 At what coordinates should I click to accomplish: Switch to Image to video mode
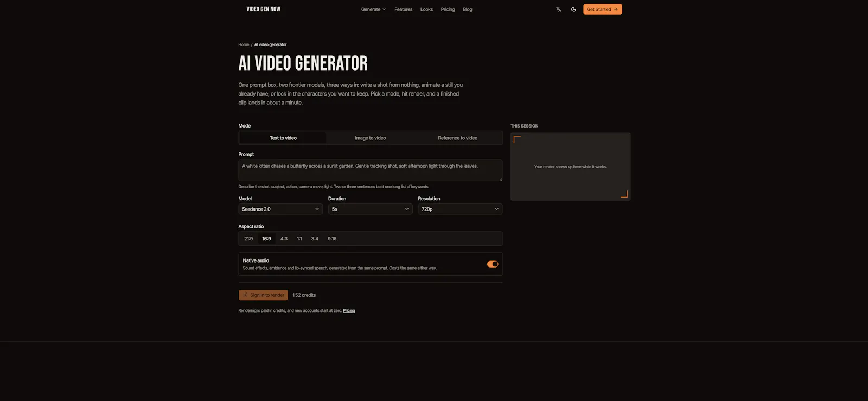(371, 138)
